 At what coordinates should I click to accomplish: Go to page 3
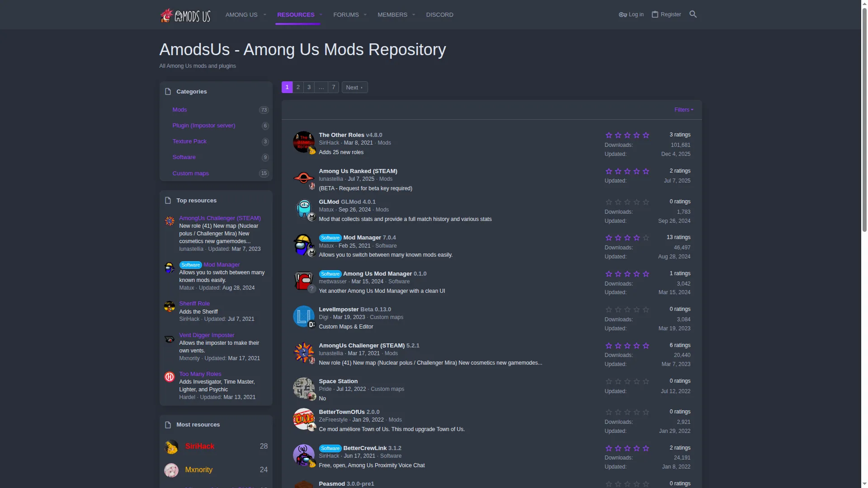click(309, 87)
